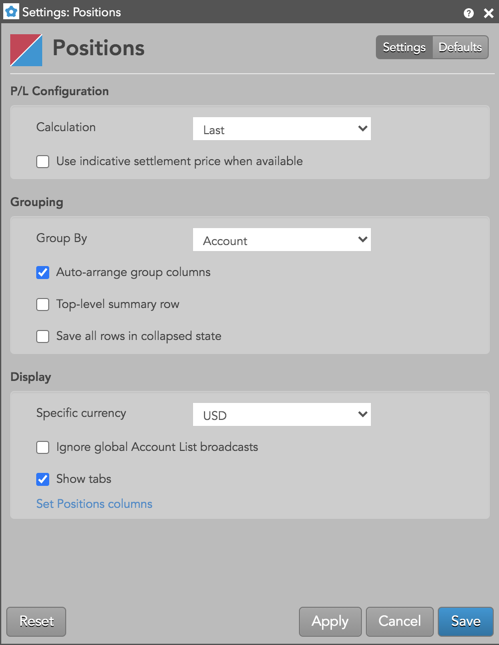The height and width of the screenshot is (645, 499).
Task: Click the help question mark icon
Action: coord(469,13)
